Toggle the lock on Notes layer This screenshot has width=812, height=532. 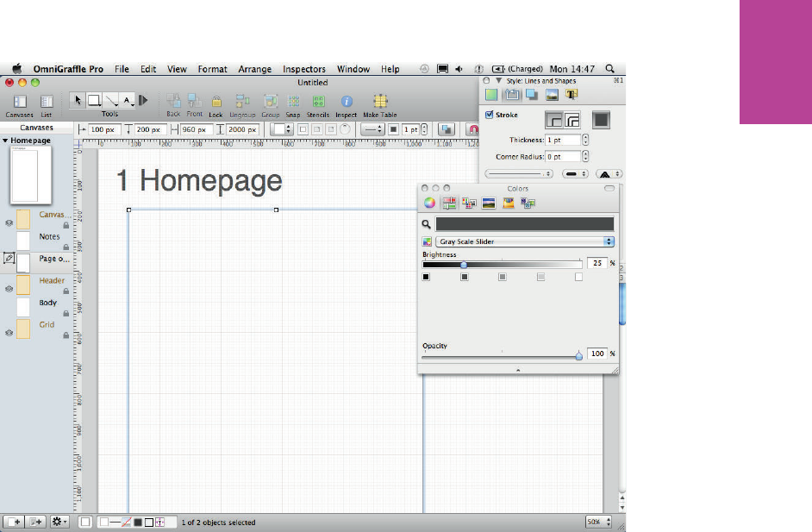pos(66,247)
